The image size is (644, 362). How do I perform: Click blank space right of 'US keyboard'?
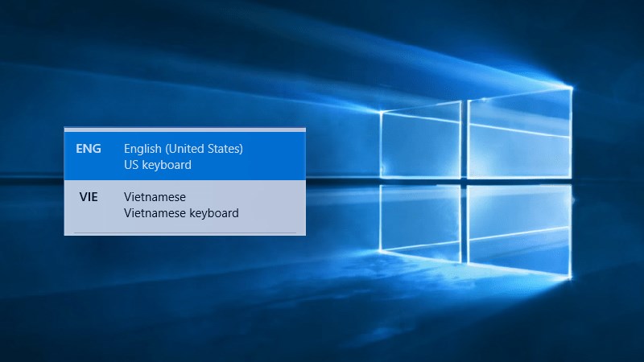258,165
